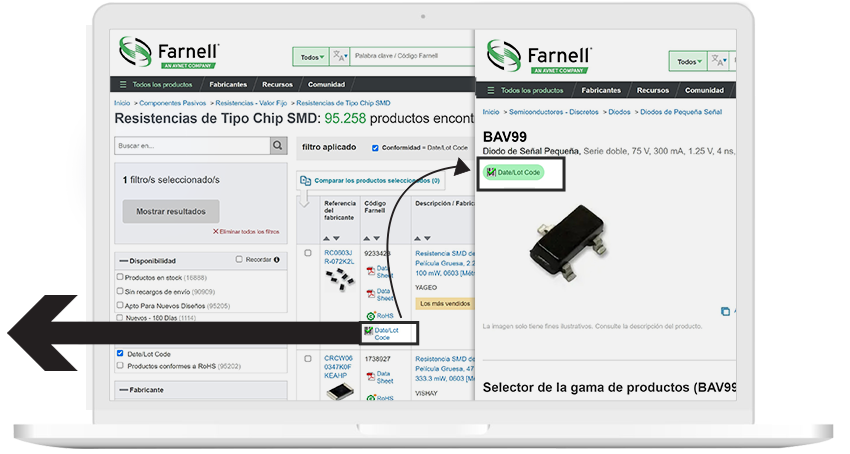Open the 'Todos' search dropdown on the BAV99 page
850x454 pixels.
(688, 61)
